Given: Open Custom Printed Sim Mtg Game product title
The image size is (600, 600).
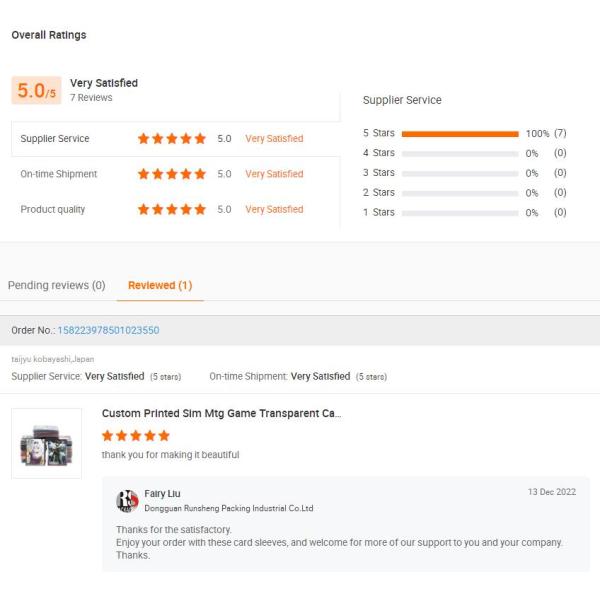Looking at the screenshot, I should pyautogui.click(x=221, y=413).
